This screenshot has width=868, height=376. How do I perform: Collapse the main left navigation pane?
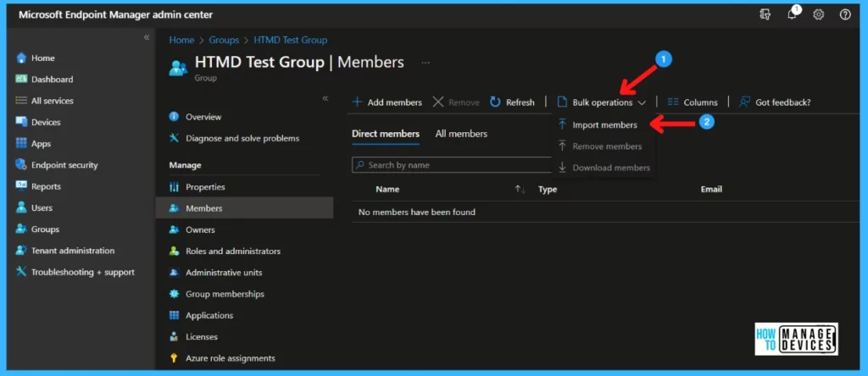[x=147, y=37]
